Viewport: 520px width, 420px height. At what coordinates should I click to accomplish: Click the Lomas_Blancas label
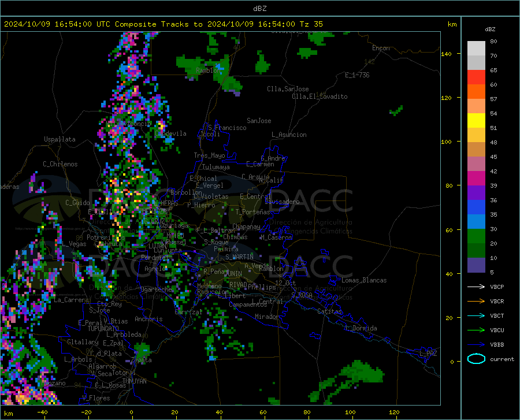click(364, 280)
